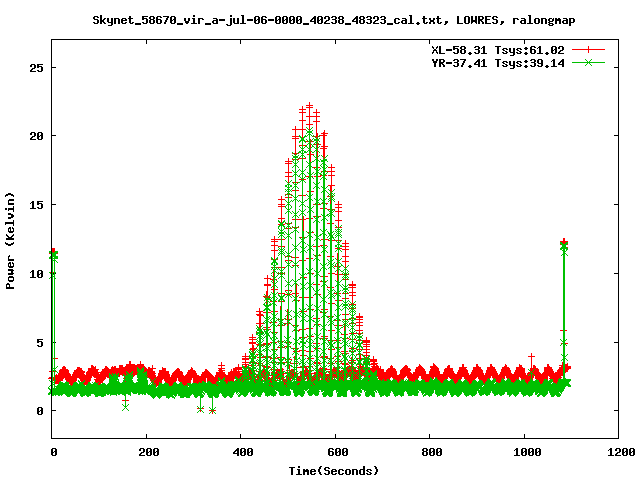640x480 pixels.
Task: Click the green data point at zero near 340 seconds
Action: point(212,411)
